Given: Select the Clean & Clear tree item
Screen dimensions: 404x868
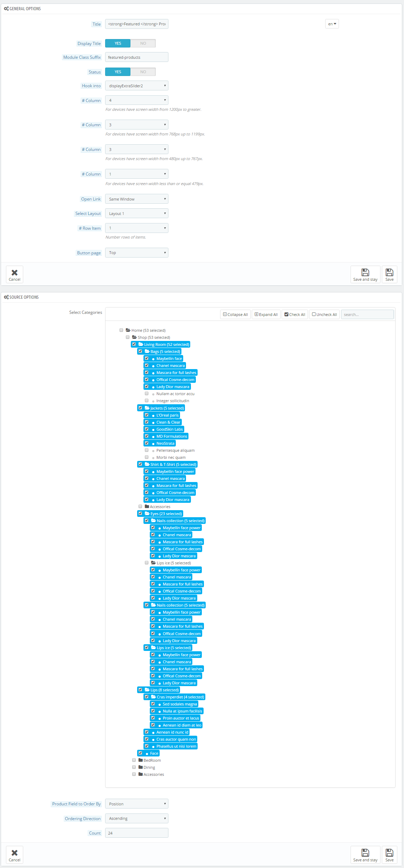Looking at the screenshot, I should click(x=168, y=422).
